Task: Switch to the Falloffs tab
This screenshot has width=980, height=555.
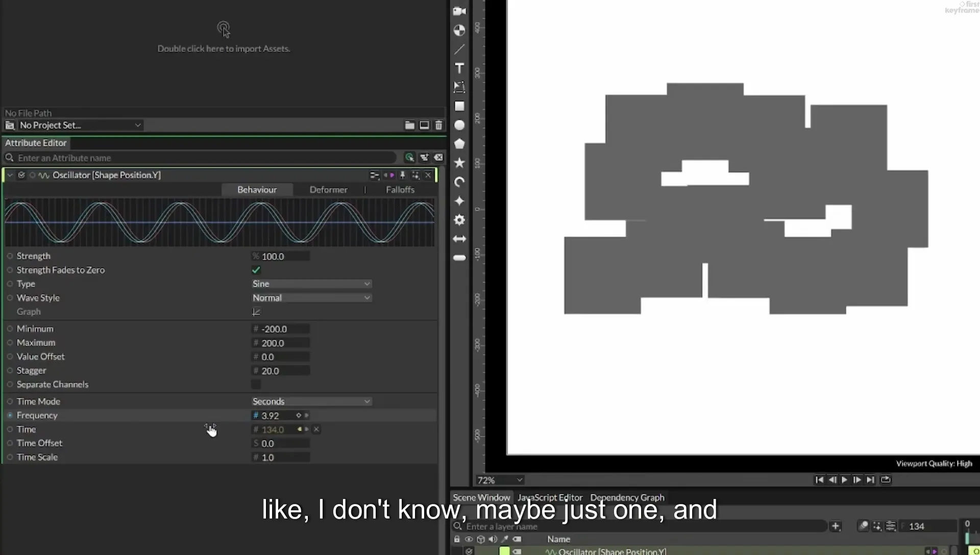Action: [x=400, y=190]
